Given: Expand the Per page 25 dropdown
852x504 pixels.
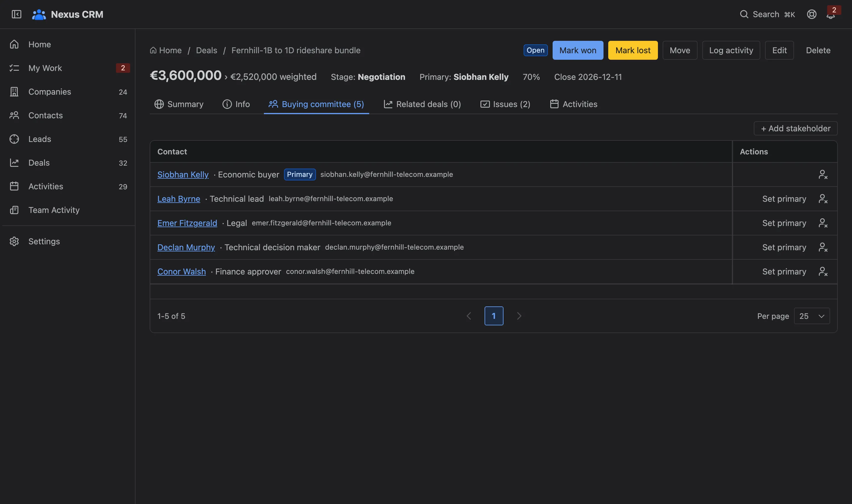Looking at the screenshot, I should tap(811, 316).
